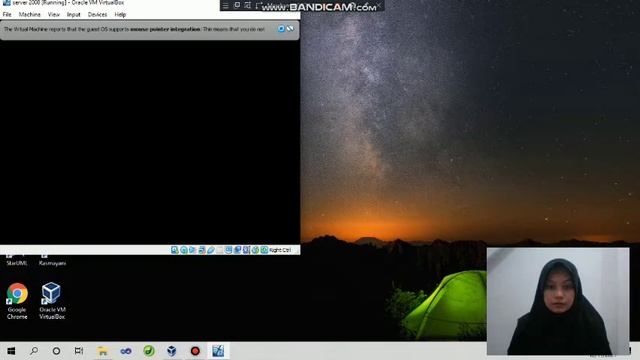Open the View menu

pyautogui.click(x=53, y=14)
